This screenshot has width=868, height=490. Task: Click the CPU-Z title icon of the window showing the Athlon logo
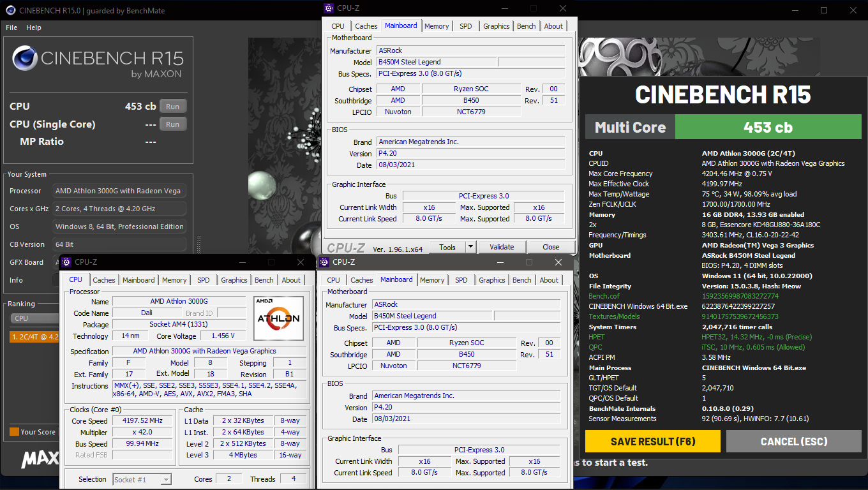(66, 262)
